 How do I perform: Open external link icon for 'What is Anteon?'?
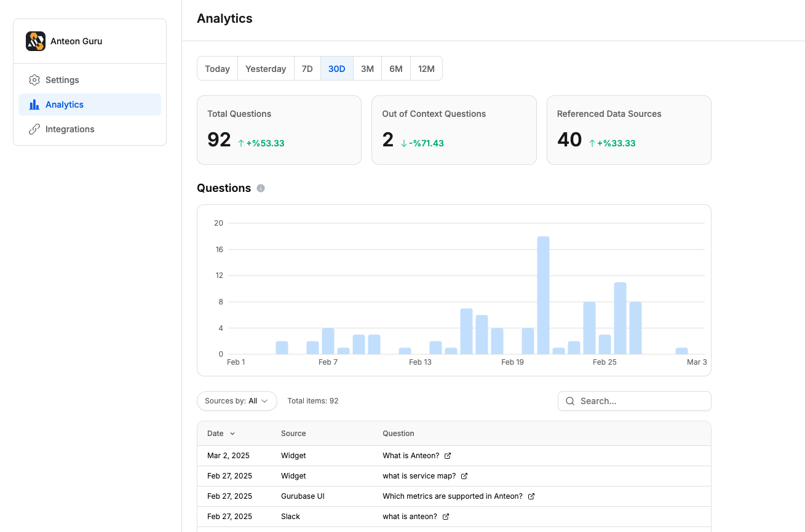tap(448, 456)
